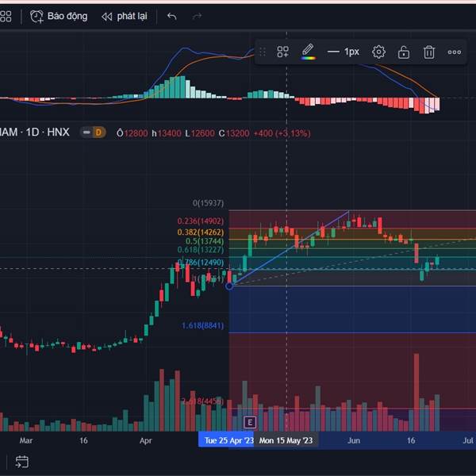Open the more options ellipsis menu
Image resolution: width=476 pixels, height=476 pixels.
454,52
